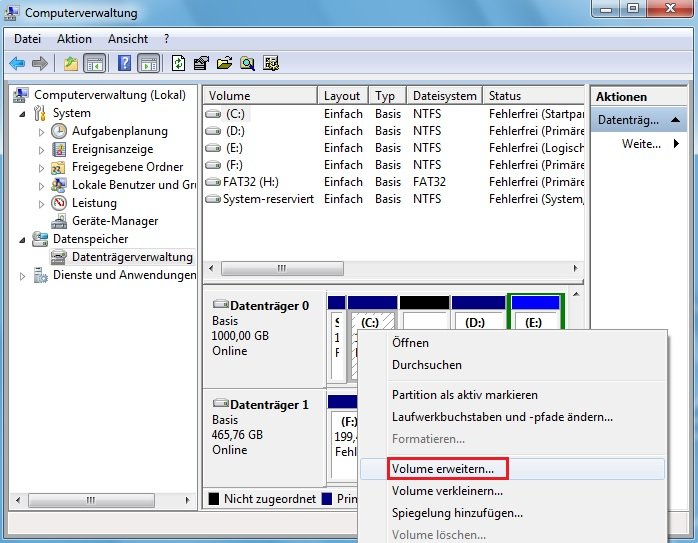Click the black Nicht zugeordnet legend swatch
Screen dimensions: 698x543
click(214, 499)
